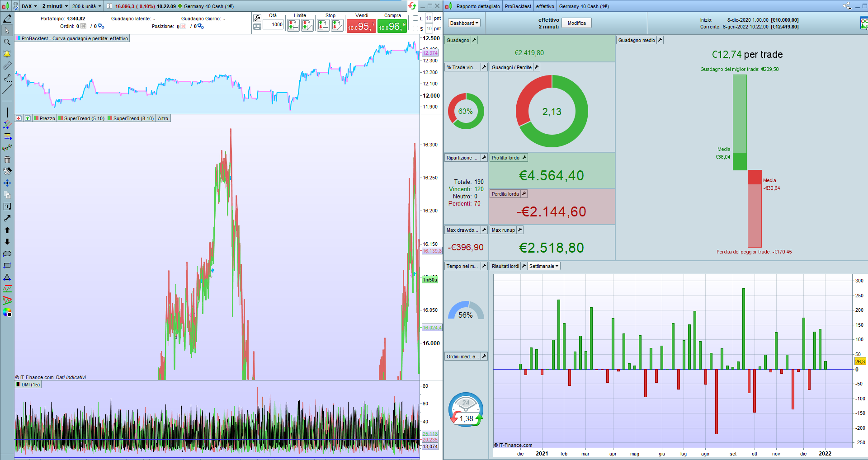Switch to the ProBacktest tab
This screenshot has width=868, height=460.
518,6
